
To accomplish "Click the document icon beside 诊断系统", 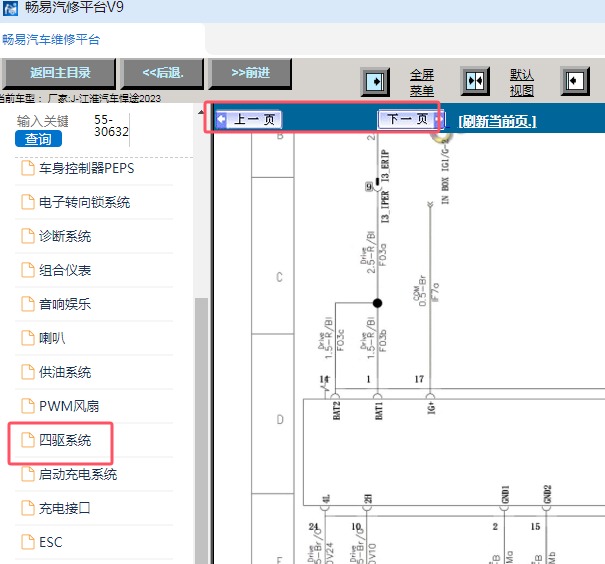I will 28,236.
